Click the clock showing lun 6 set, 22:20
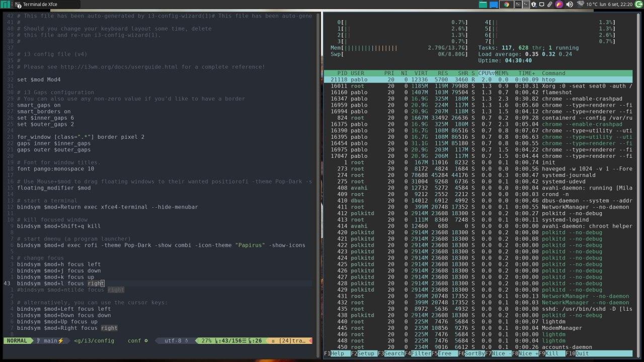 pos(616,5)
